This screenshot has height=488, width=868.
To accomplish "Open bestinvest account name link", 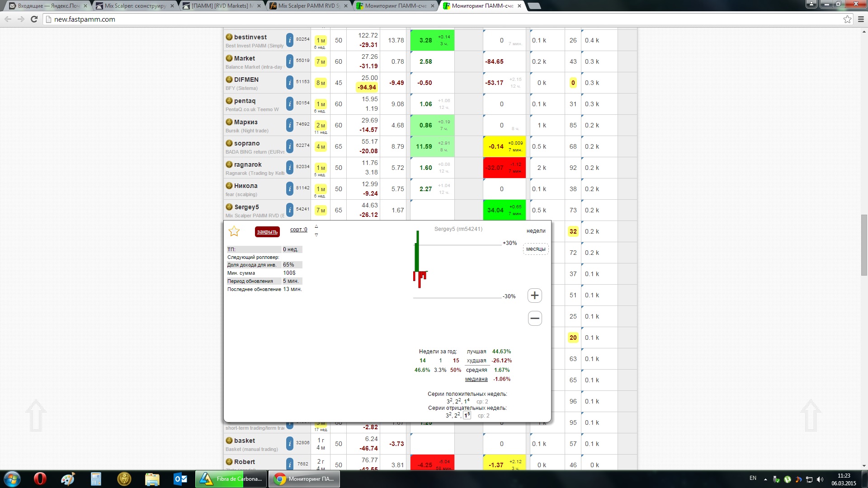I will (250, 37).
